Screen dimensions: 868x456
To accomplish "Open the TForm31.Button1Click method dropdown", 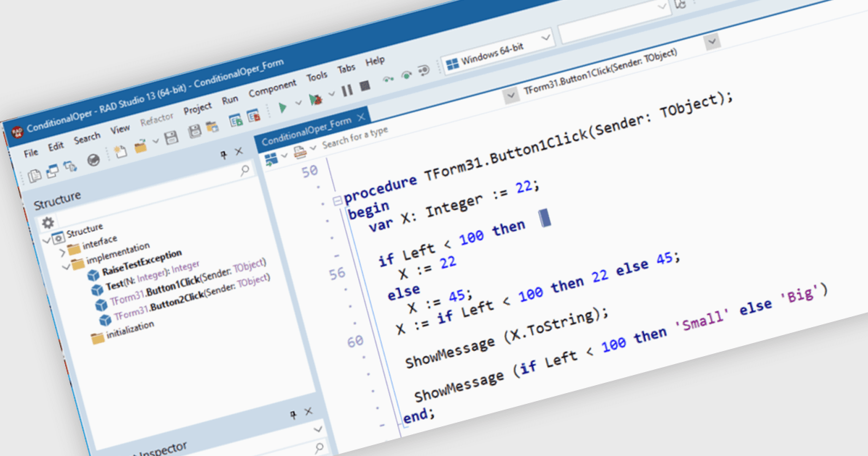I will tap(712, 41).
